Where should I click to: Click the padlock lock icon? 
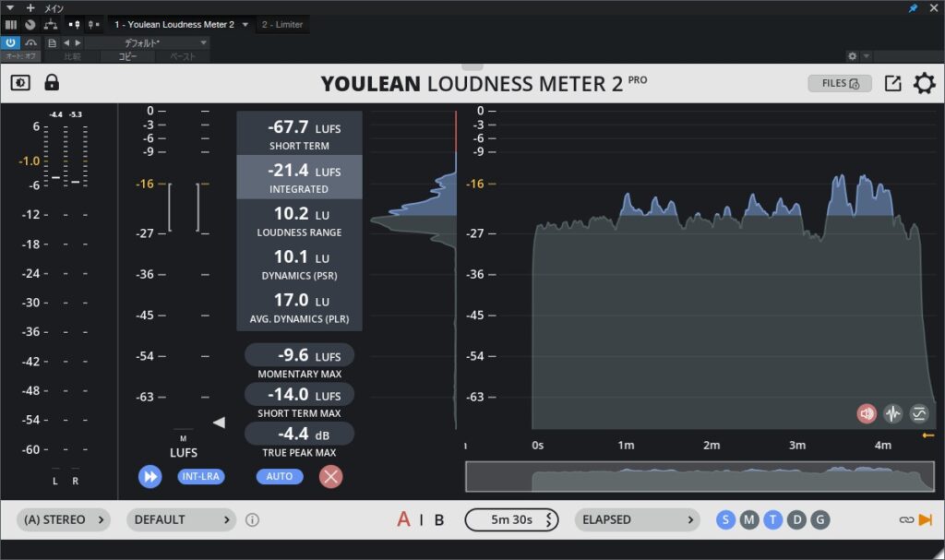pyautogui.click(x=52, y=82)
